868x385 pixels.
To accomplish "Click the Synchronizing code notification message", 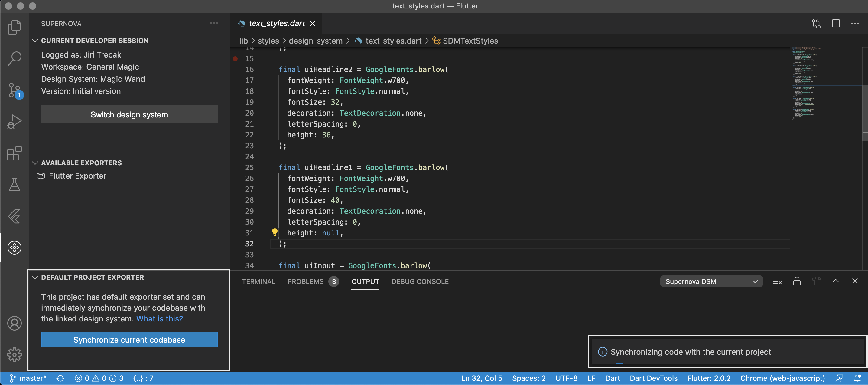I will click(691, 352).
